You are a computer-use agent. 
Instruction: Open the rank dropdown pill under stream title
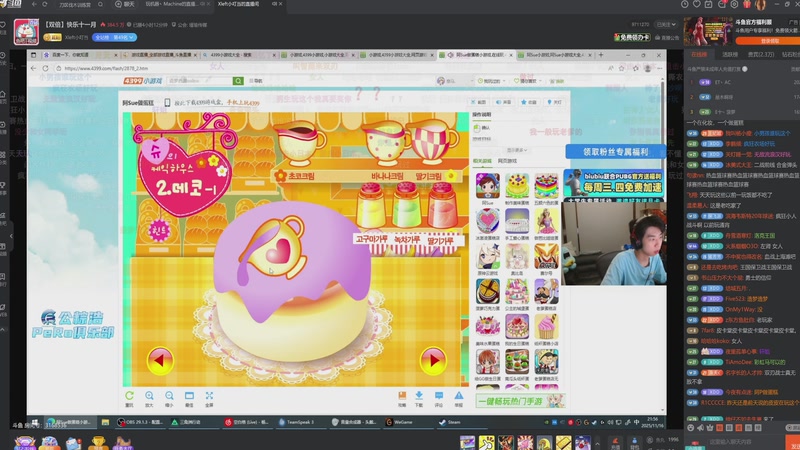[x=115, y=37]
